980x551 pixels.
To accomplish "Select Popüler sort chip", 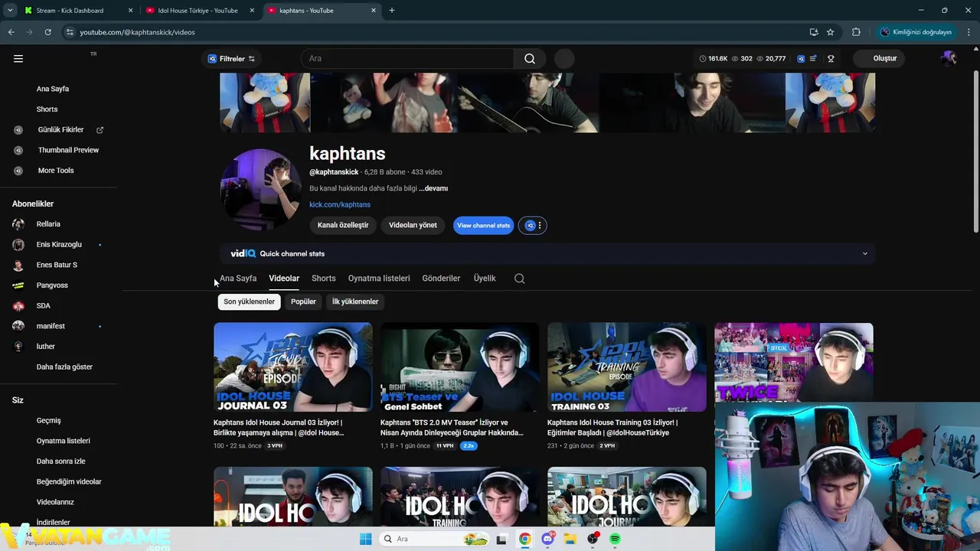I will 303,302.
